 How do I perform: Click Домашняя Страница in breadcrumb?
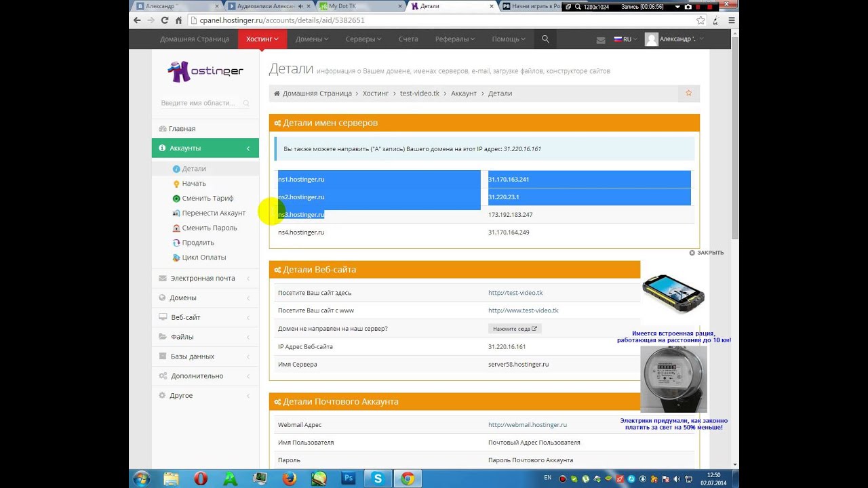tap(317, 94)
